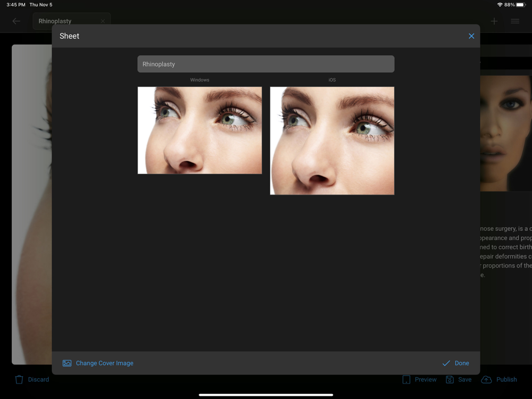The width and height of the screenshot is (532, 399).
Task: Tap the Preview tablet icon
Action: click(x=406, y=379)
